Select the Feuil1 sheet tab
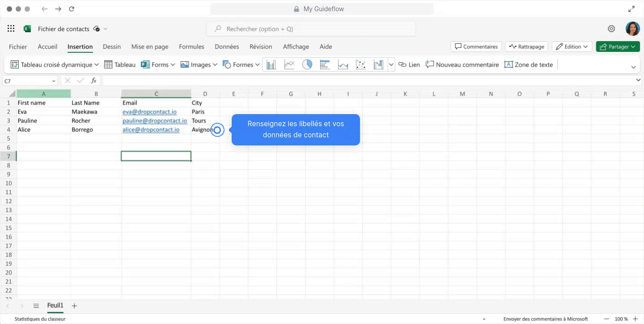This screenshot has width=644, height=324. (55, 306)
